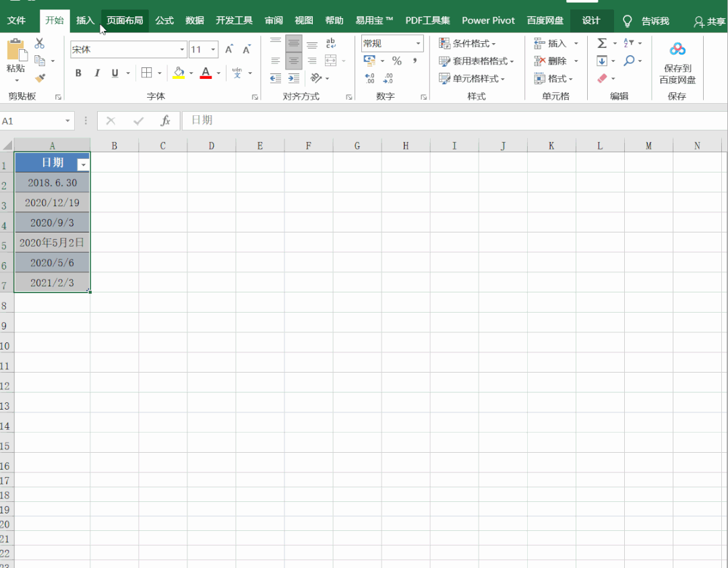This screenshot has height=568, width=728.
Task: Open the 日期 column filter dropdown
Action: click(83, 164)
